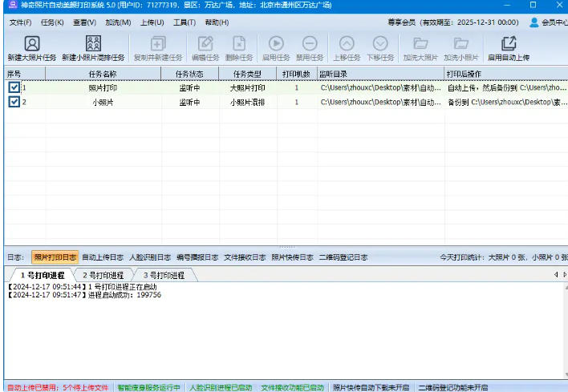Show the 编号播报日志 log
This screenshot has width=568, height=392.
pyautogui.click(x=197, y=257)
